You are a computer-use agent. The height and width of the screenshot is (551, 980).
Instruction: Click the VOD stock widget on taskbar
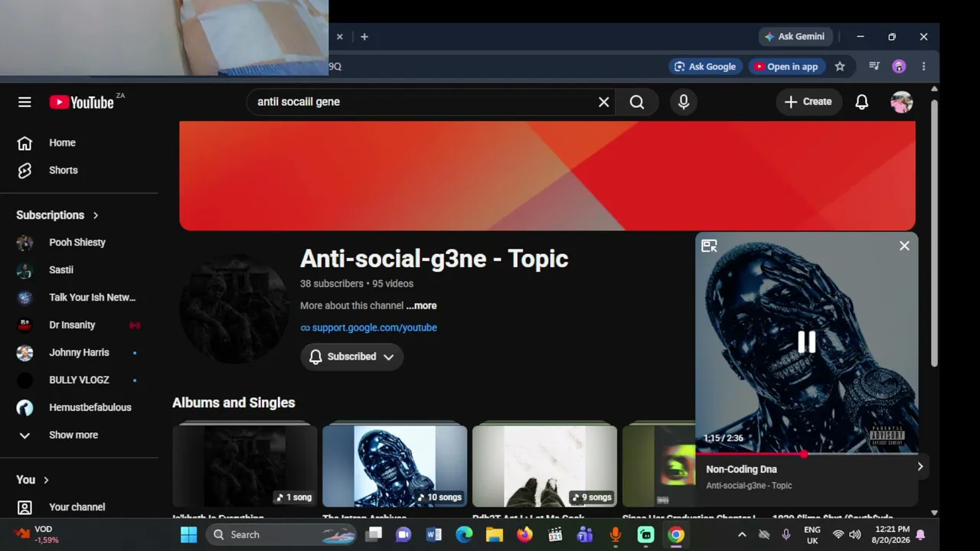click(36, 534)
